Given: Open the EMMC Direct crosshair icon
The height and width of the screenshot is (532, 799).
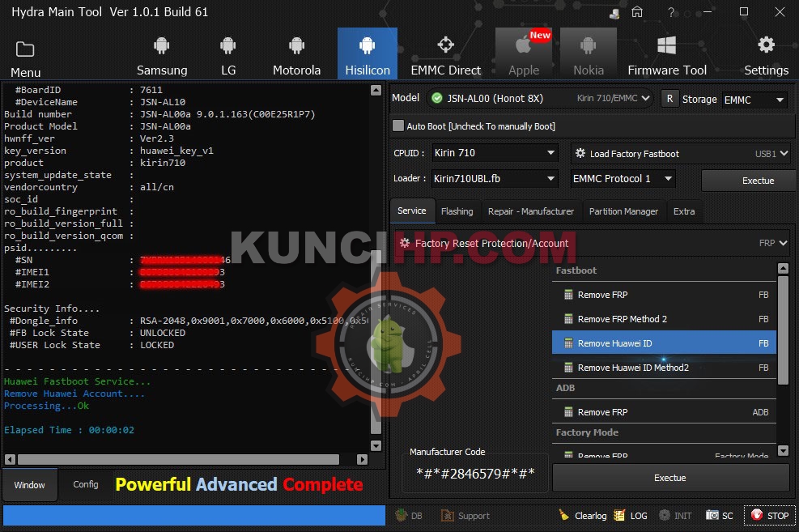Looking at the screenshot, I should (445, 45).
